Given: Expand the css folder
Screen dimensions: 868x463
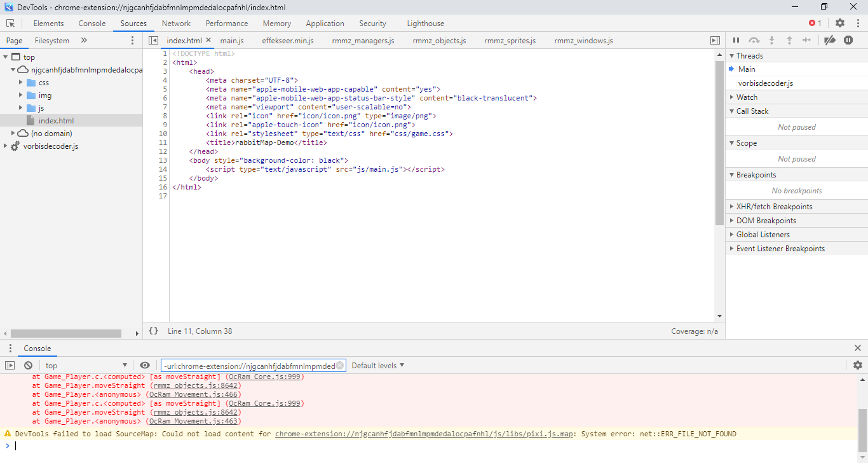Looking at the screenshot, I should 20,83.
